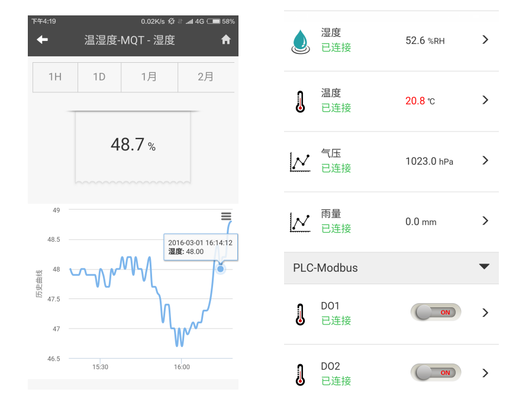Open humidity details chevron
This screenshot has height=395, width=532.
tap(485, 40)
